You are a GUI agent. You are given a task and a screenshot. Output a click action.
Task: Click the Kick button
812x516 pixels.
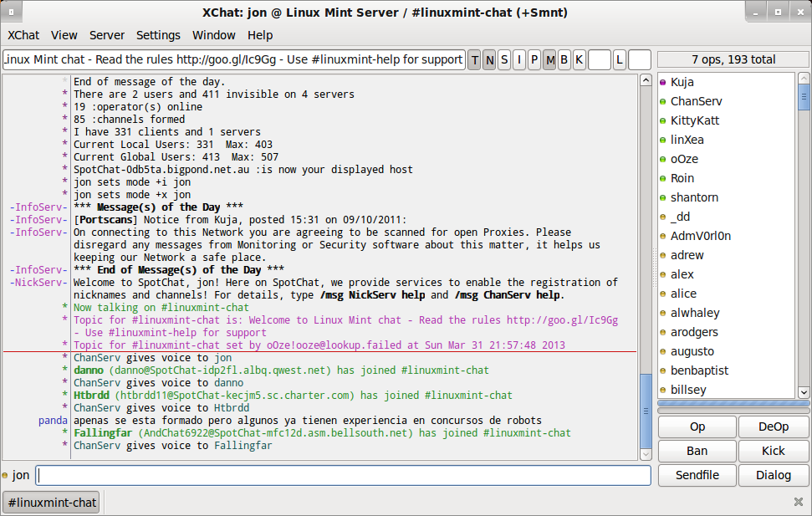pos(774,452)
